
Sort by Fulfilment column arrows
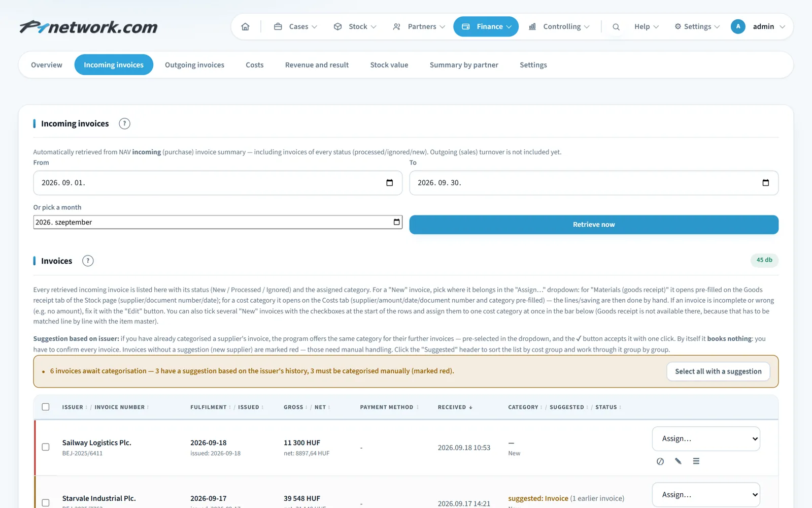coord(230,407)
